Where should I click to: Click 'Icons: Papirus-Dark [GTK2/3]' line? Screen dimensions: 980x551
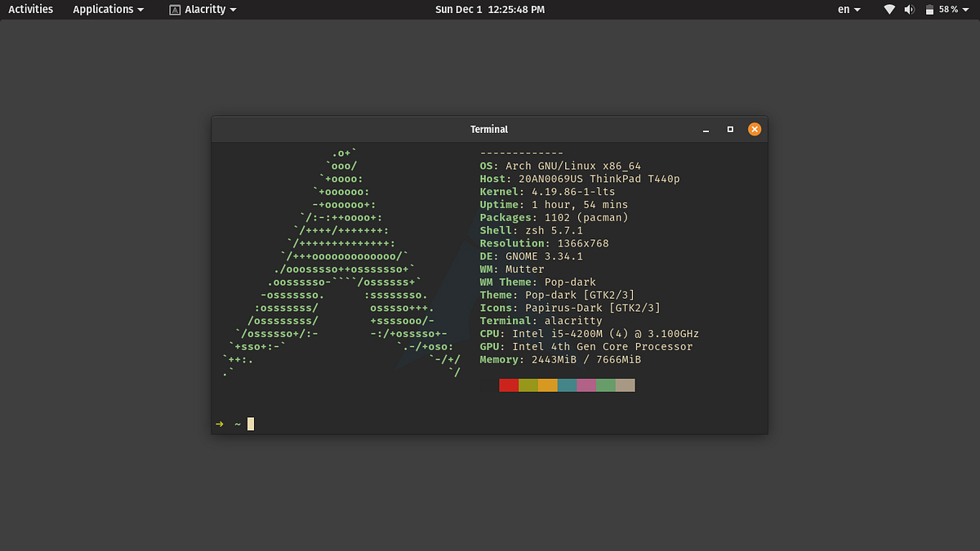(570, 308)
